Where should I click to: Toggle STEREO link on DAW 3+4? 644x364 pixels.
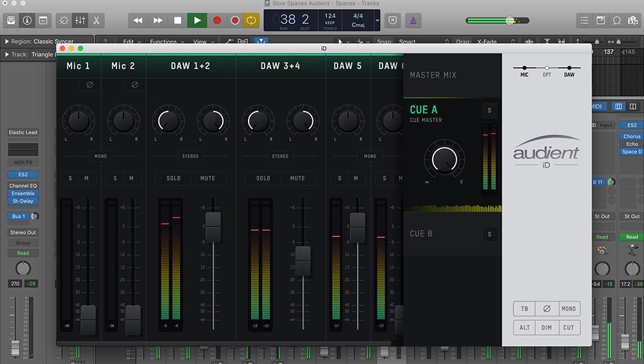pyautogui.click(x=280, y=156)
